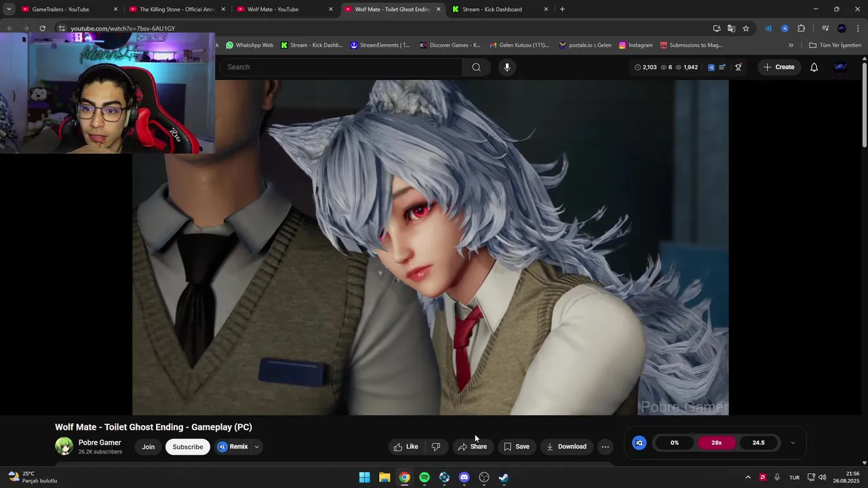Open Instagram bookmark

pyautogui.click(x=635, y=45)
